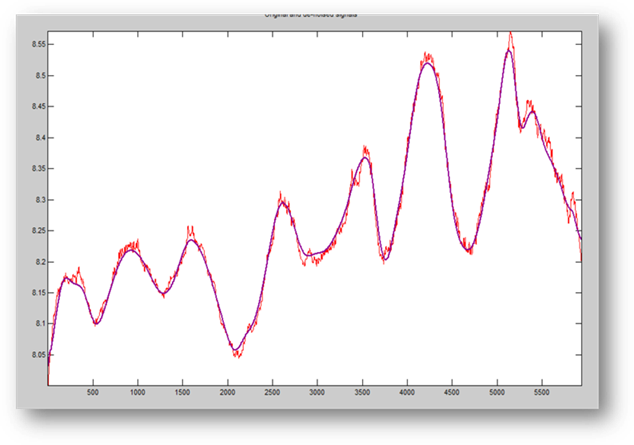This screenshot has width=634, height=445.
Task: Select the 2000 x-axis tick label
Action: [x=228, y=392]
